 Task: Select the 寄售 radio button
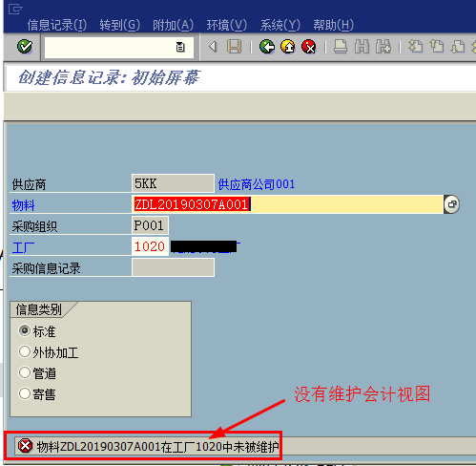click(25, 393)
